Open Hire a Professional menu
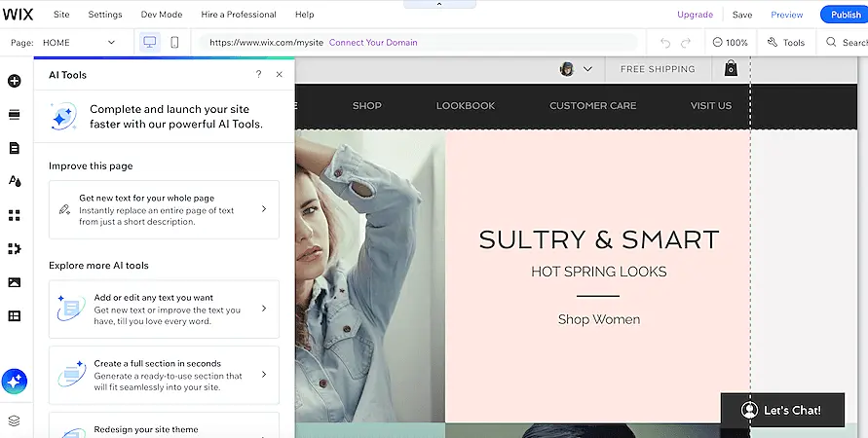 click(239, 15)
